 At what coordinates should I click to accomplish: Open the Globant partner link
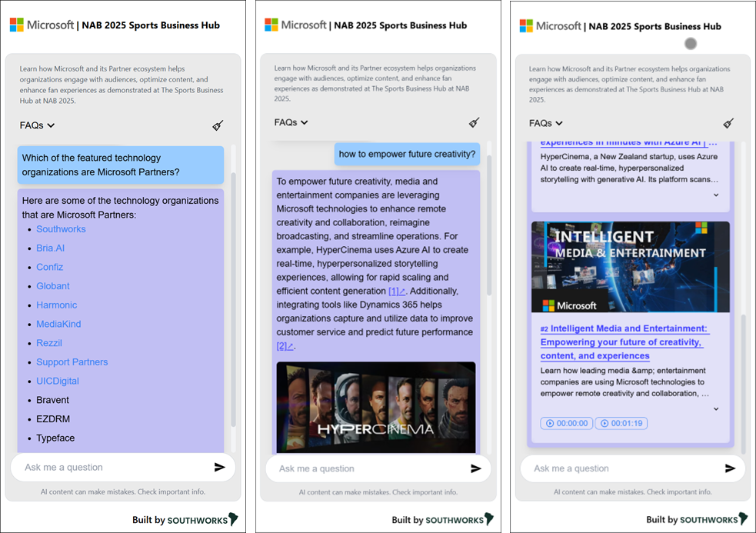tap(53, 286)
